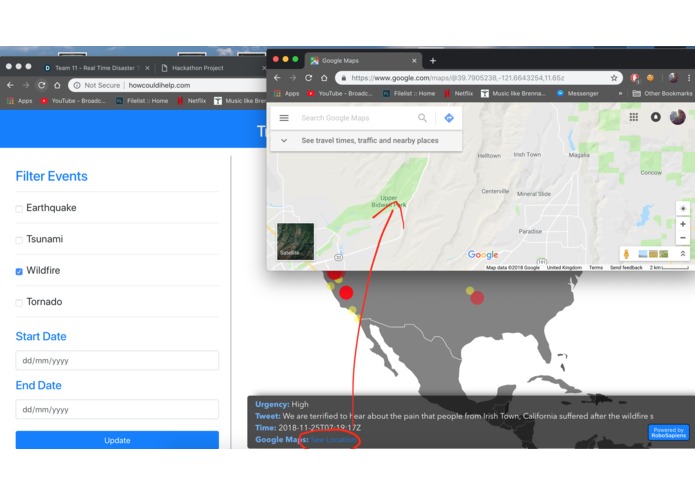Bookmark the Google Maps page star

coord(614,78)
